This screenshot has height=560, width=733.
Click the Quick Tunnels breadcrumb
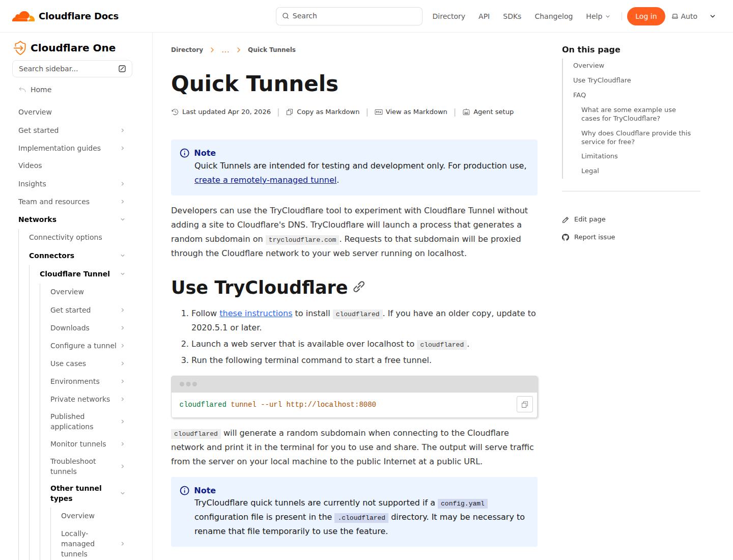coord(271,49)
